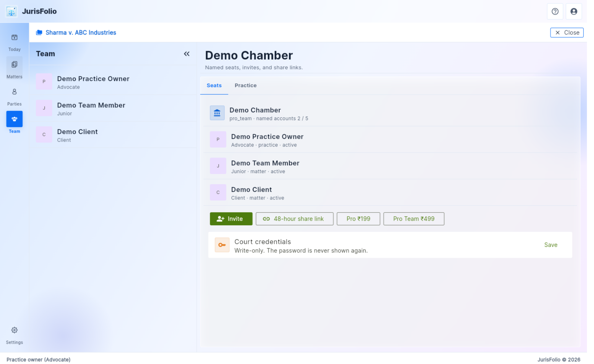The image size is (594, 364).
Task: Click the J avatar in Team list
Action: (44, 108)
